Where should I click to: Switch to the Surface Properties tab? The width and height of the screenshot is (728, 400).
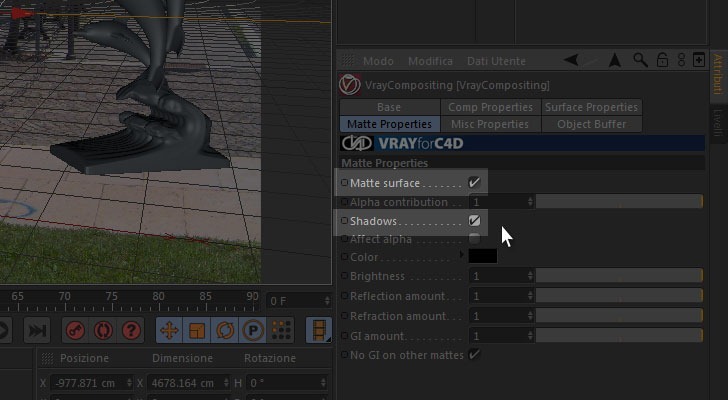(x=592, y=107)
